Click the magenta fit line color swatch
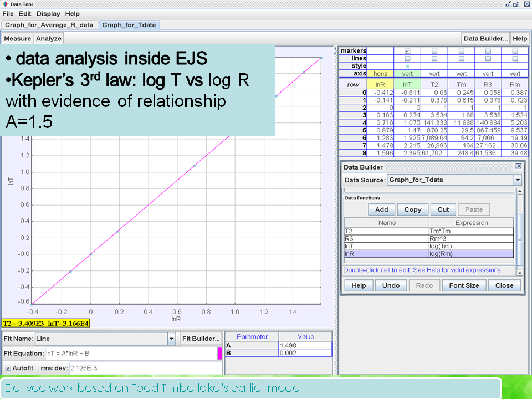The image size is (532, 399). (x=220, y=354)
